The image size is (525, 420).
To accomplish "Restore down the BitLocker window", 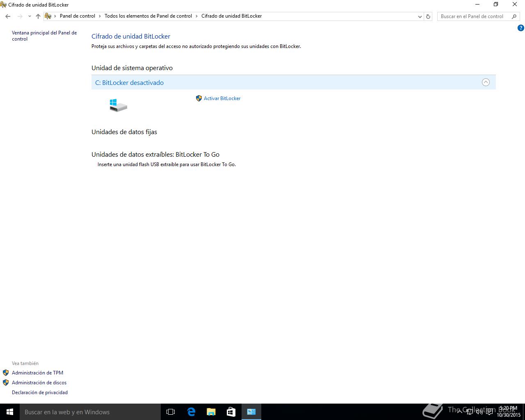I will 496,5.
